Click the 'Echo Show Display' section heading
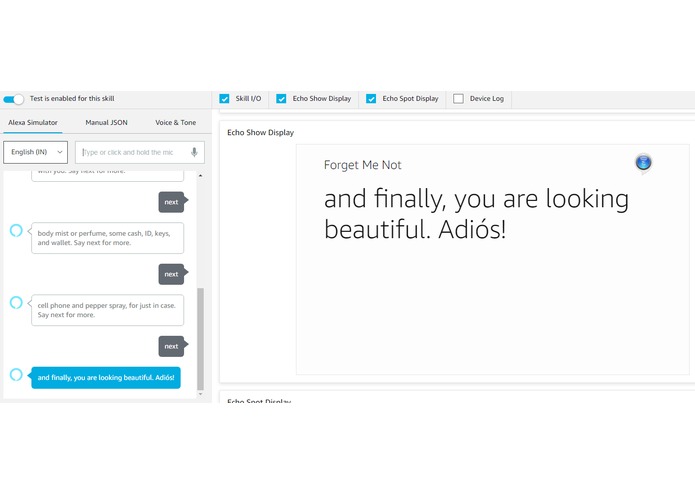Image resolution: width=695 pixels, height=494 pixels. point(261,132)
